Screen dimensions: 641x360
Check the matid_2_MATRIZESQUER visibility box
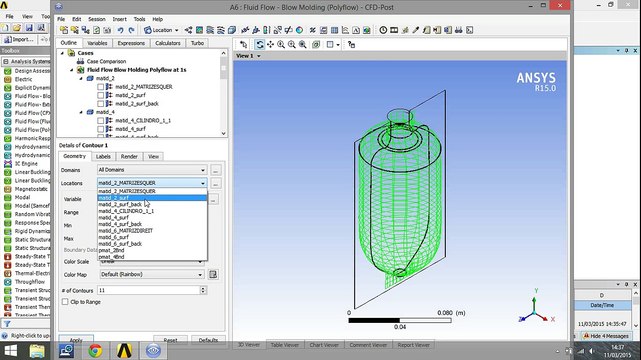coord(101,87)
